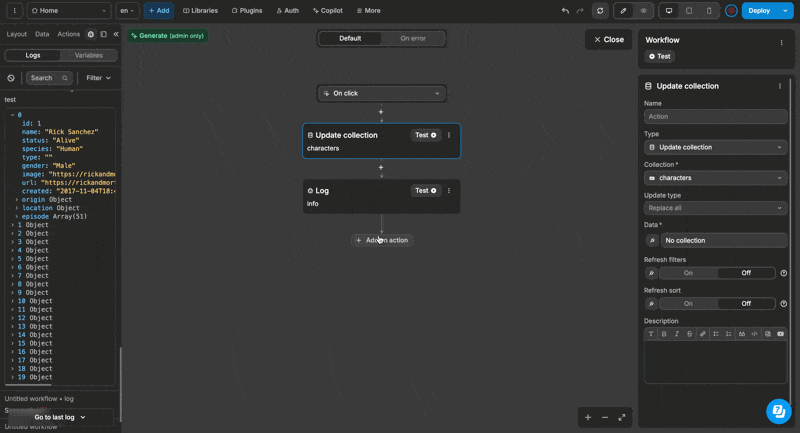Screen dimensions: 800x433
Task: Click Test on Update collection node
Action: (x=426, y=135)
